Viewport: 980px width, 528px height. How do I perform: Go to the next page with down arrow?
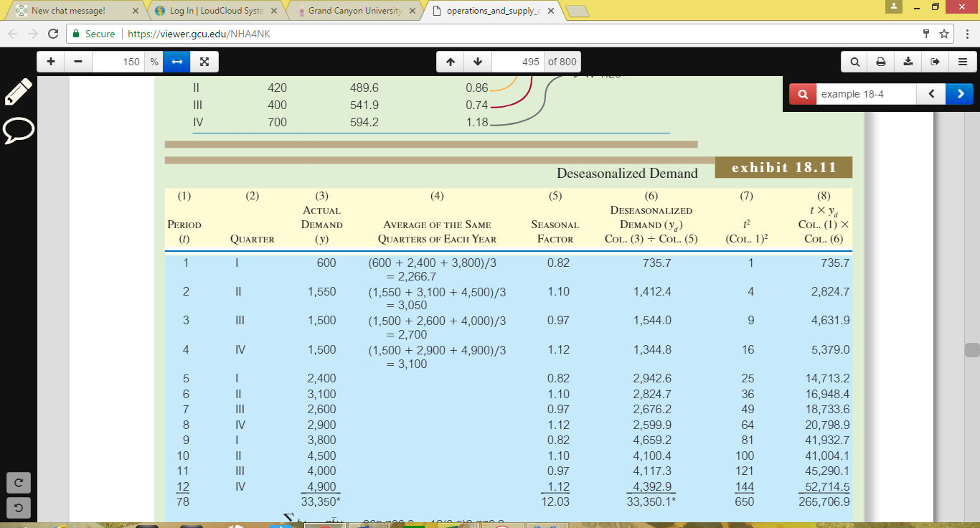pos(479,62)
